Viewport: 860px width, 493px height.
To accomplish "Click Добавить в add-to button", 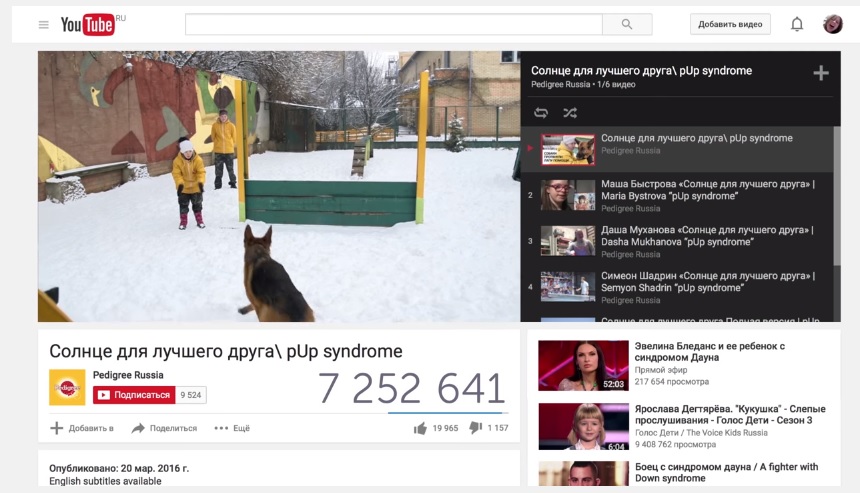I will point(82,428).
